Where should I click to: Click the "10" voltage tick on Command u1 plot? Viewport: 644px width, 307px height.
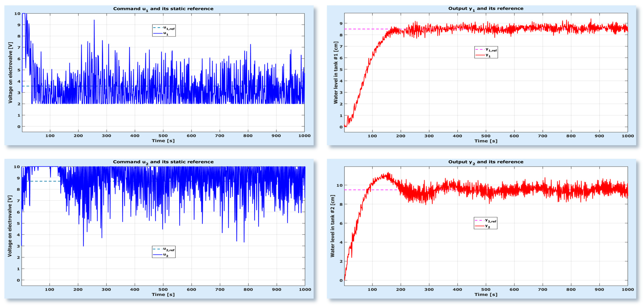(x=17, y=14)
